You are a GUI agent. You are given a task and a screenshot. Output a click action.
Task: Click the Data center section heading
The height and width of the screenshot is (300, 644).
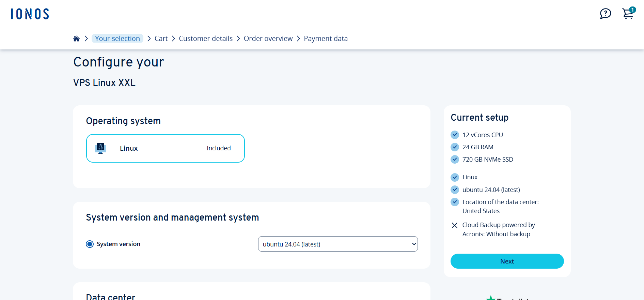click(x=111, y=297)
